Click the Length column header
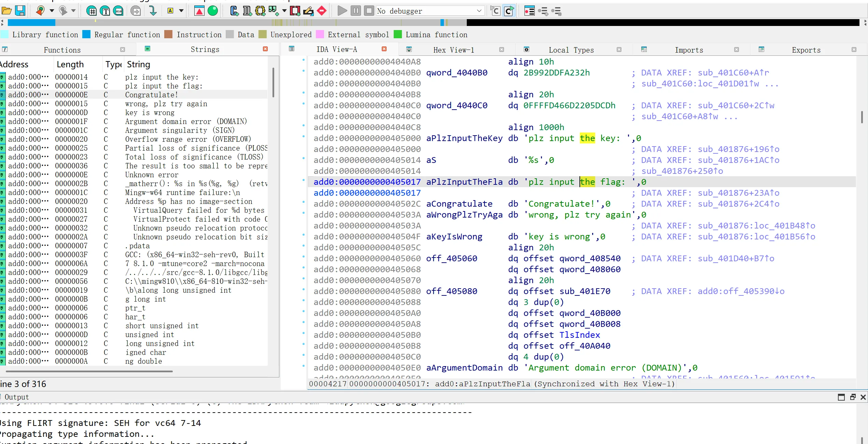The width and height of the screenshot is (868, 444). coord(70,64)
